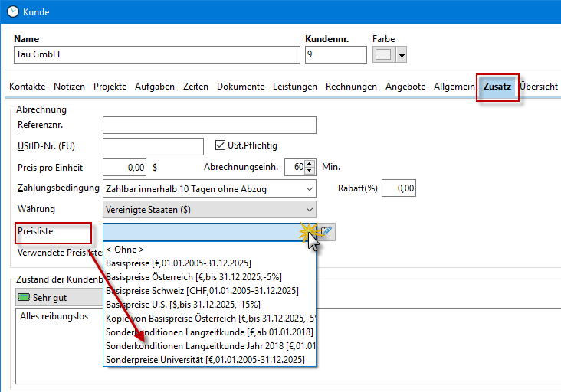The width and height of the screenshot is (561, 392).
Task: Click the edit icon beside Preisliste dropdown
Action: 326,231
